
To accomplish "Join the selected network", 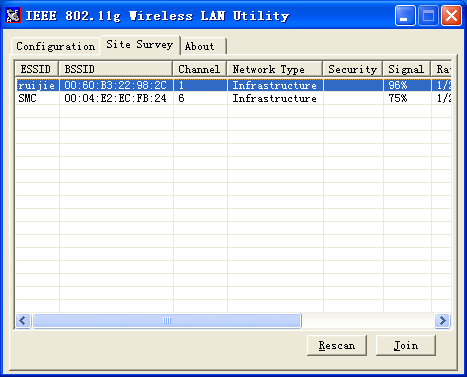I will click(x=406, y=345).
